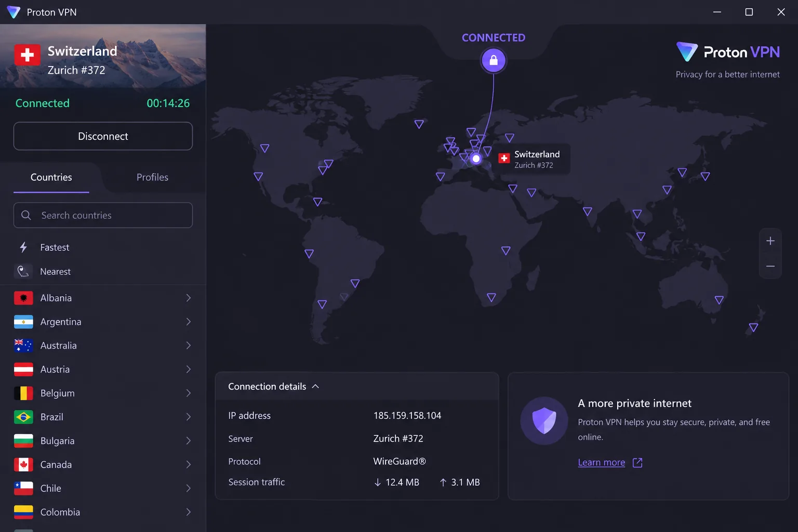Click the WireGuard protocol value
The image size is (798, 532).
tap(400, 461)
